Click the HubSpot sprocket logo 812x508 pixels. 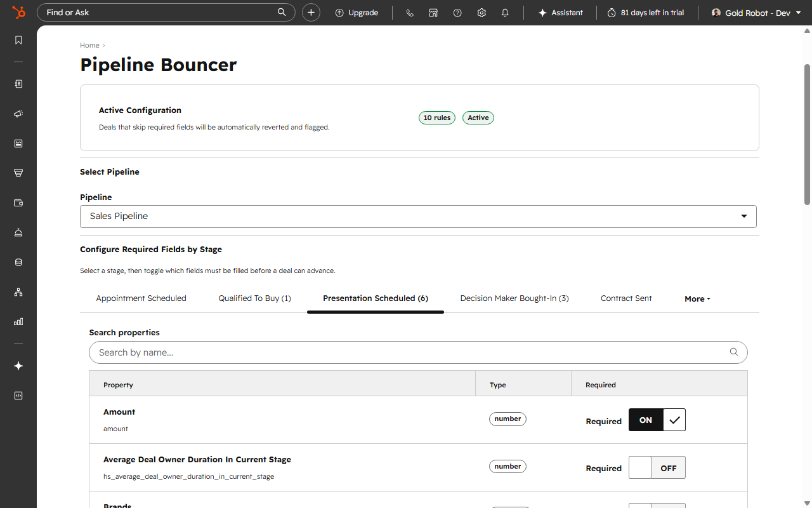(x=18, y=12)
